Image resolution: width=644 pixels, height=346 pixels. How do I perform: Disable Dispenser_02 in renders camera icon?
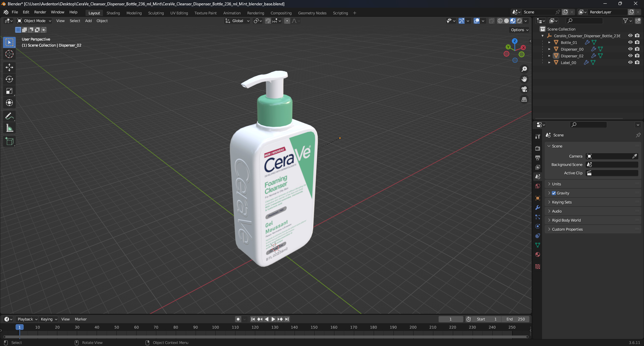click(x=637, y=56)
